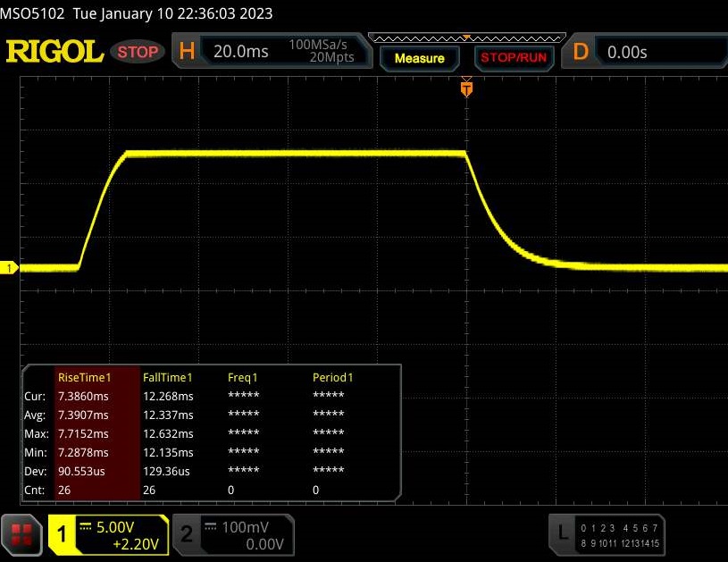Enable channel 2 labeled 100mV
Screen dimensions: 728x562
pos(233,534)
